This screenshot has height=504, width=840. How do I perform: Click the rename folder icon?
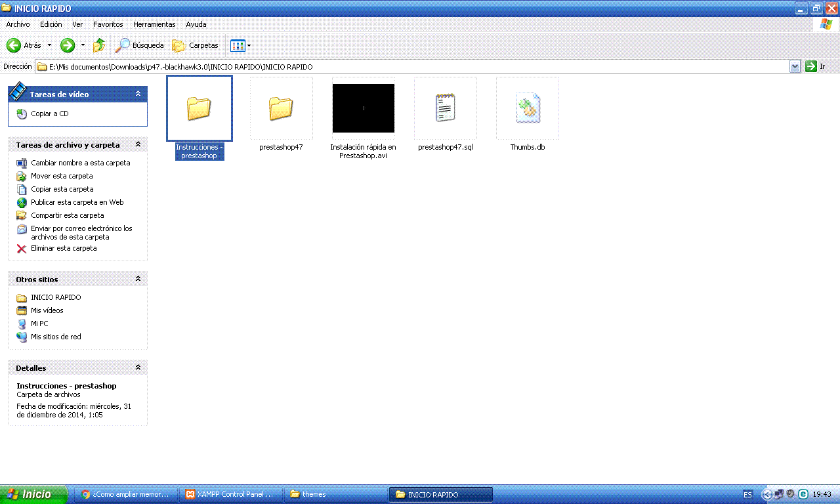click(x=22, y=163)
